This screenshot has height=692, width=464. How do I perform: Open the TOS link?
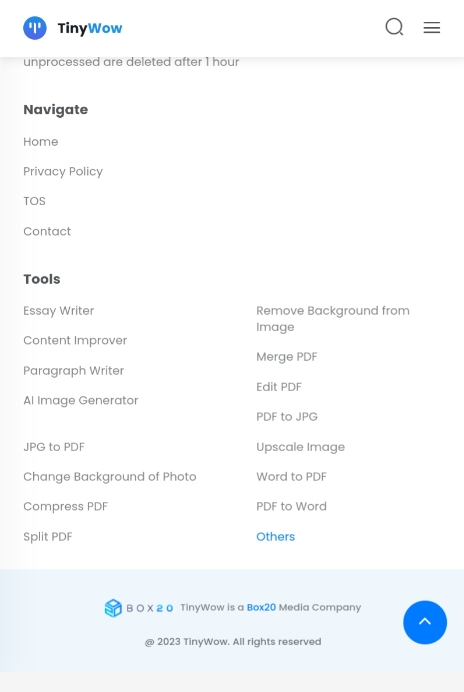coord(34,201)
